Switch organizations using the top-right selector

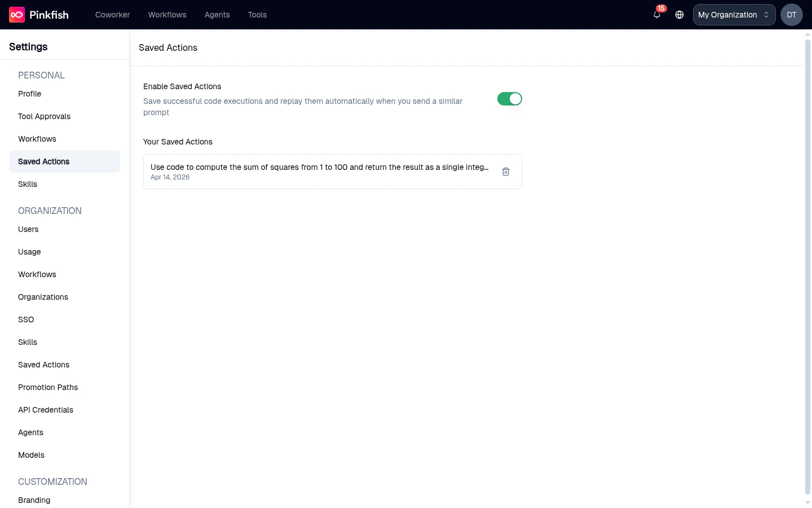[x=734, y=15]
